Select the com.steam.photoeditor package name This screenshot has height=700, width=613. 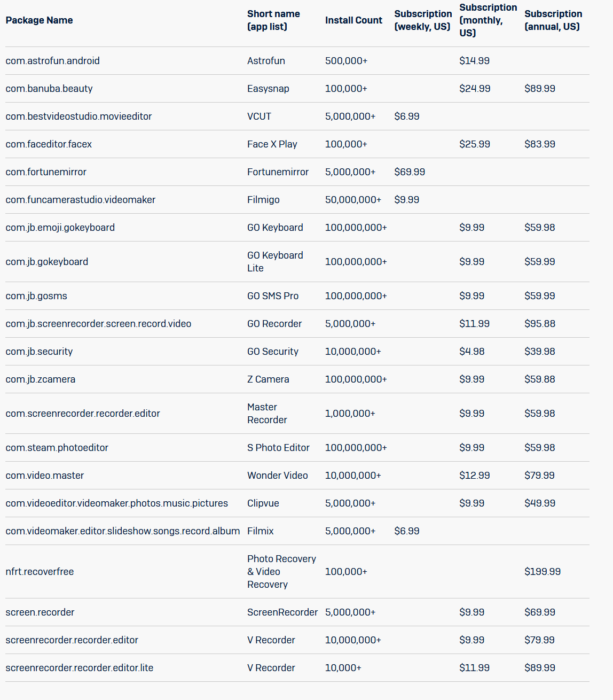pos(57,448)
